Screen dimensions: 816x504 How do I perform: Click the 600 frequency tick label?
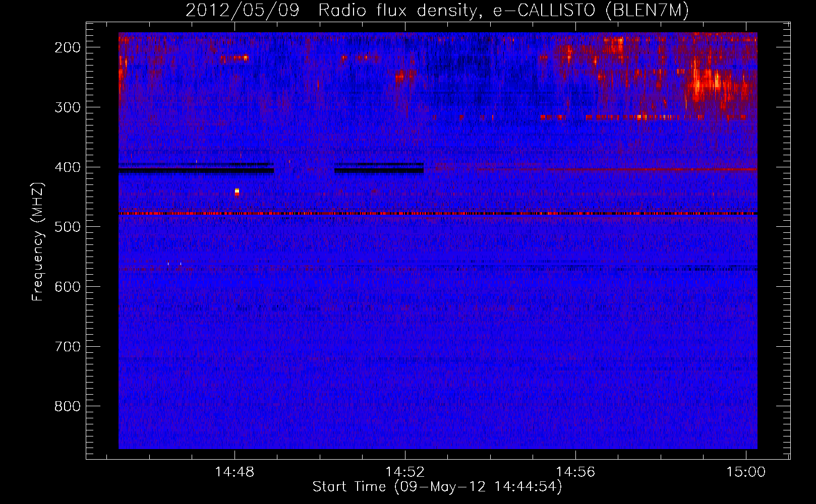pos(67,287)
